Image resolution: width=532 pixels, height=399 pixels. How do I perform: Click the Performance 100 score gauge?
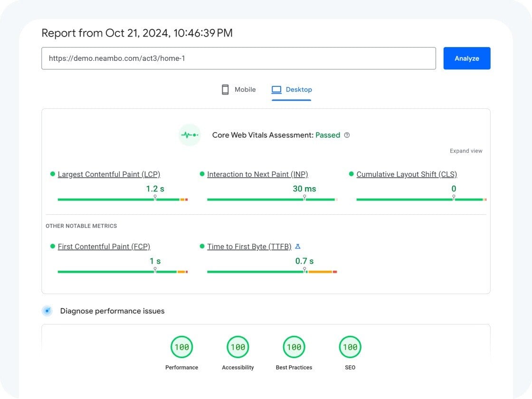(181, 347)
